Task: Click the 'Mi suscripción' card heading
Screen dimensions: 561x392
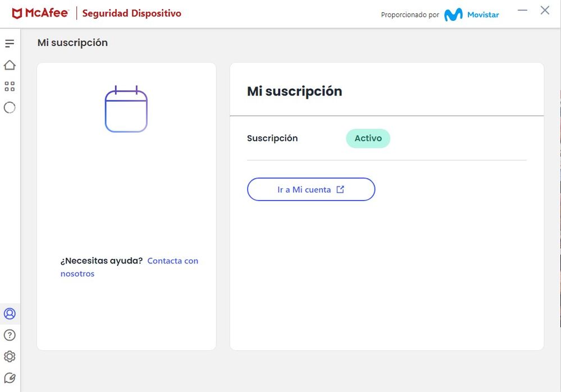Action: pos(294,91)
